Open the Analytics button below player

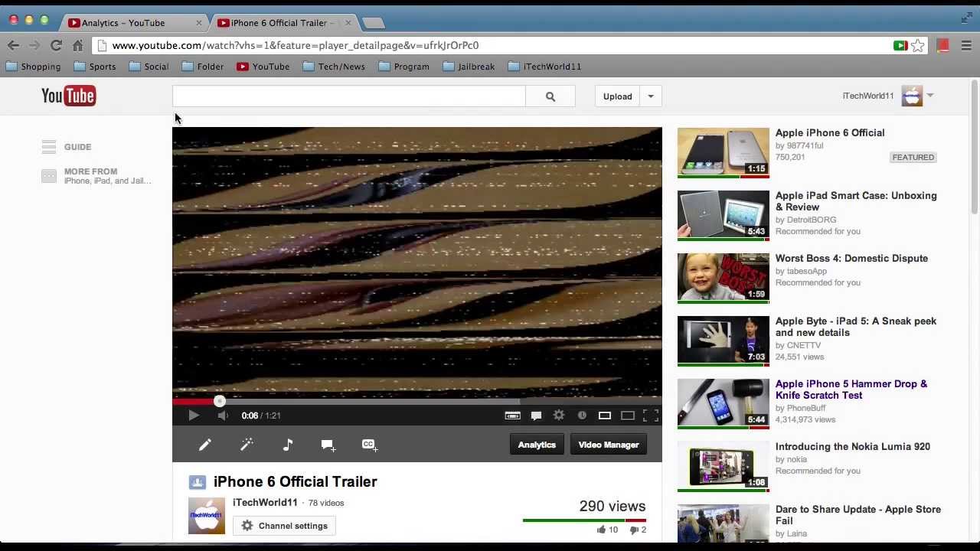point(537,445)
